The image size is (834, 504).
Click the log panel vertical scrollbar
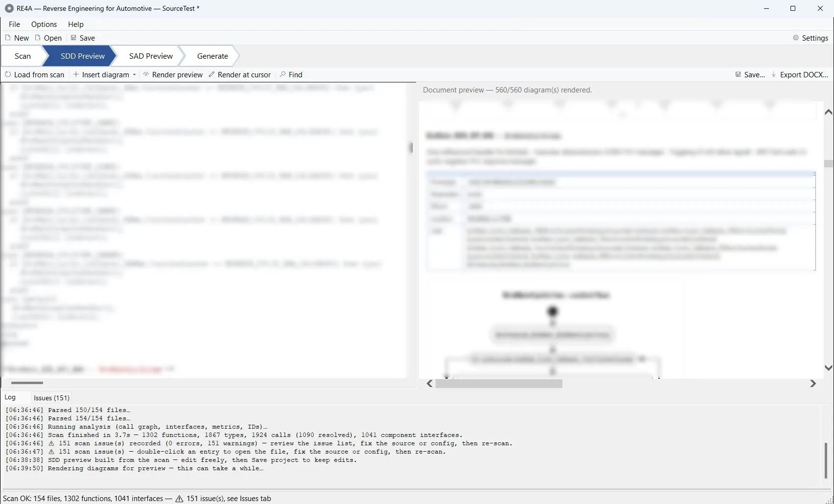pos(826,460)
